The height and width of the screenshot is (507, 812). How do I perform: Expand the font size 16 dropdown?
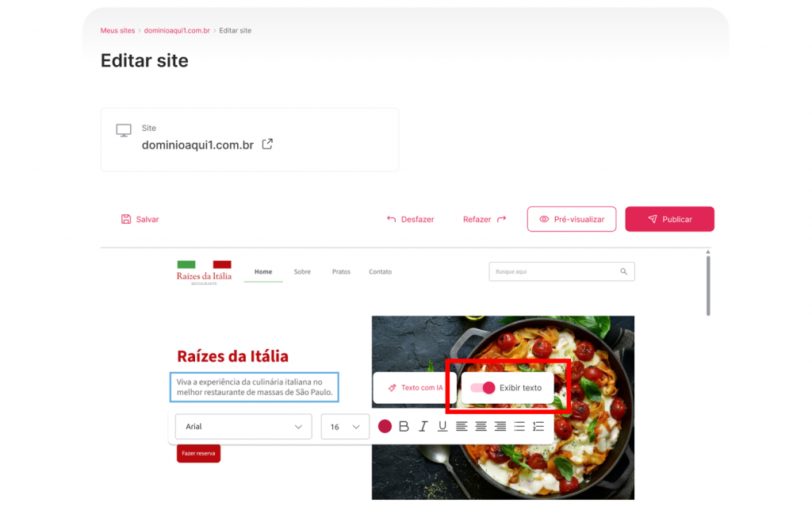pos(345,427)
